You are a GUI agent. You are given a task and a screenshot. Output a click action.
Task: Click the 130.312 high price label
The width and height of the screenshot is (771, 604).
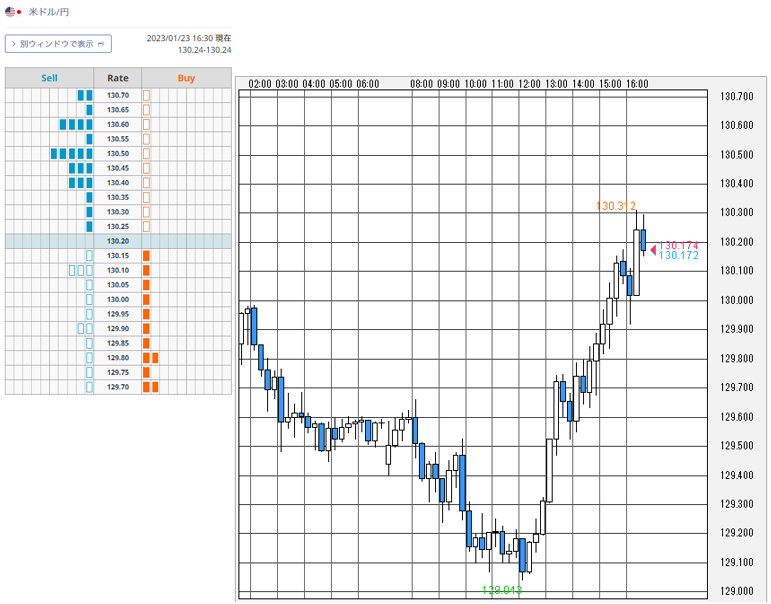[x=616, y=206]
